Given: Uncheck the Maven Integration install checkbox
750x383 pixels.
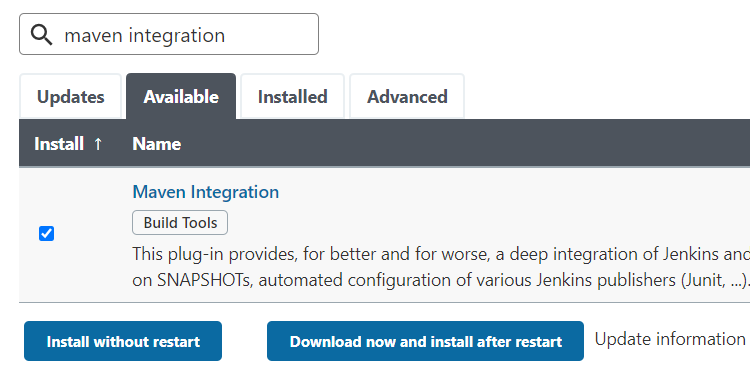Looking at the screenshot, I should (46, 233).
